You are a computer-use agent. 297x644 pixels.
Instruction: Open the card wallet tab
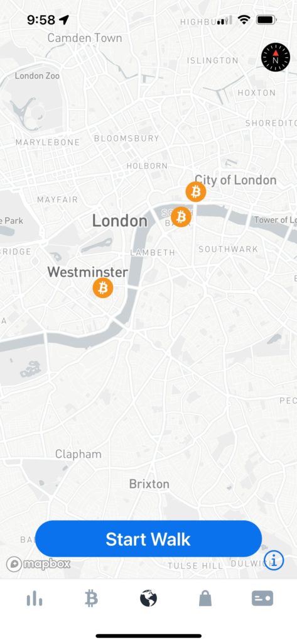[x=262, y=599]
